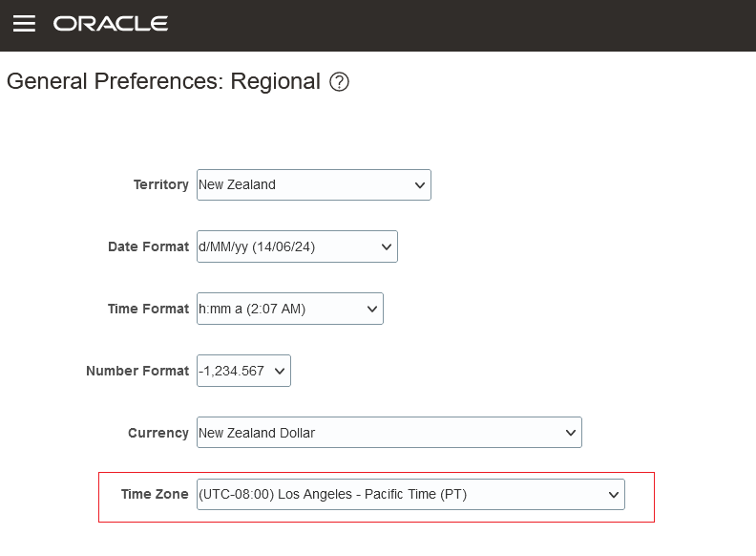This screenshot has width=756, height=556.
Task: Click the Time Zone label
Action: 155,494
